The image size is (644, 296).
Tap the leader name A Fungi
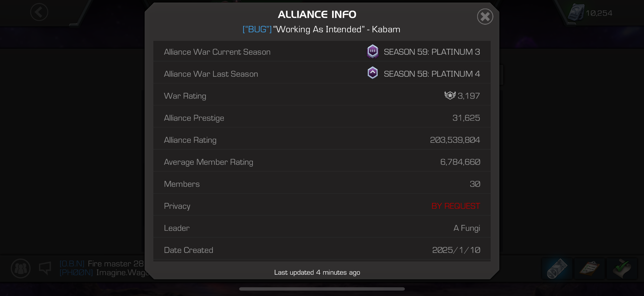[467, 228]
